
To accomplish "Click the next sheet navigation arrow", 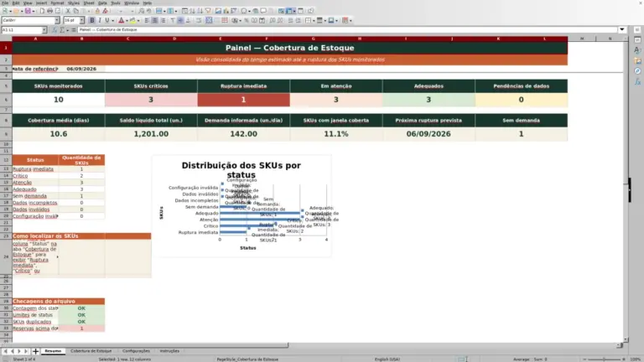I will (19, 351).
